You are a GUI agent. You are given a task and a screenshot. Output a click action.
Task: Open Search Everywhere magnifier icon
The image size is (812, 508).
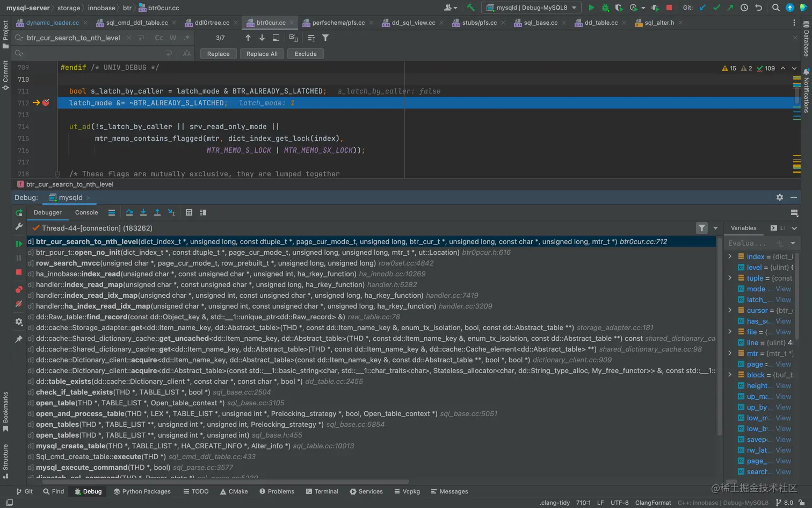click(775, 8)
